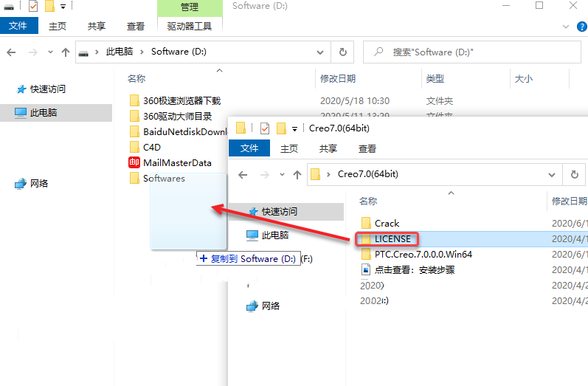
Task: Open the 共享 tab in Software (D:) window
Action: tap(97, 26)
